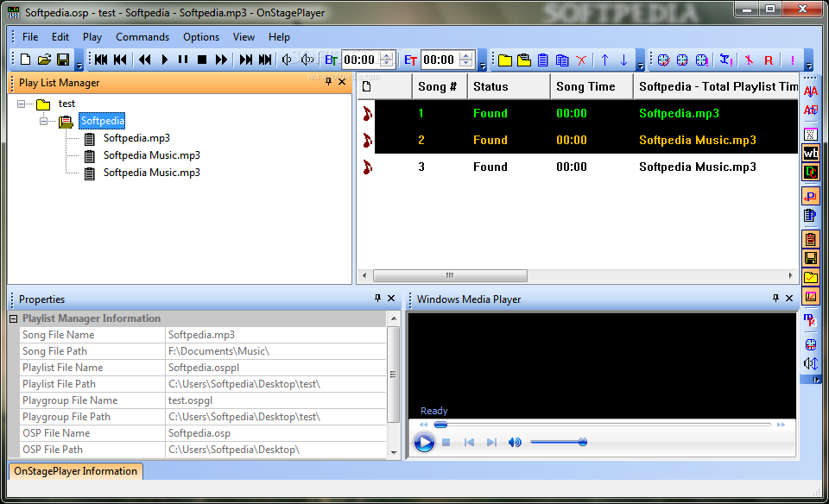Create a new file with the blank page icon
This screenshot has height=504, width=829.
pyautogui.click(x=25, y=60)
